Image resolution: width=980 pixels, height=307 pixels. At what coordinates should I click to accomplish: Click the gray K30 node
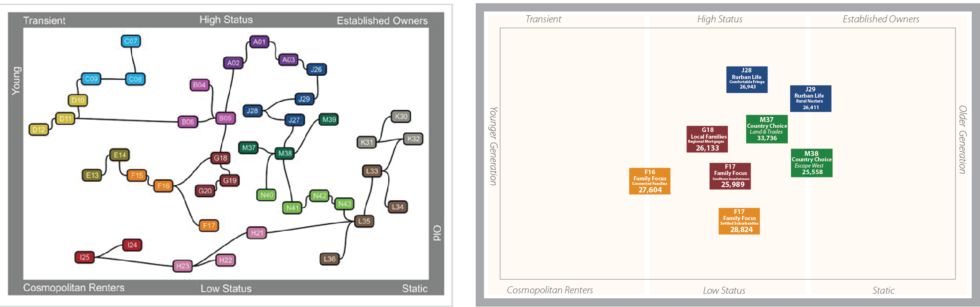click(x=401, y=116)
